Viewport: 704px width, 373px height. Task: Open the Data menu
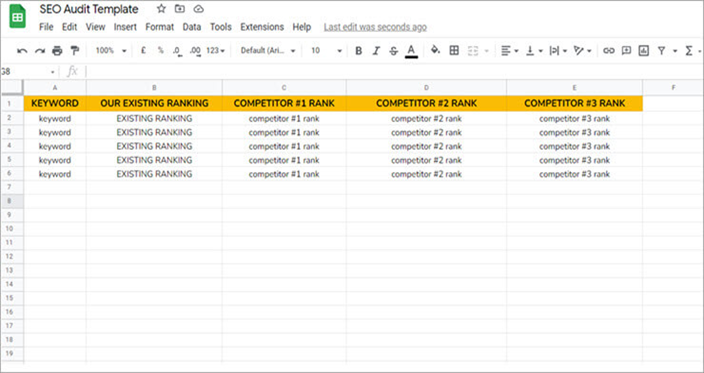(192, 27)
